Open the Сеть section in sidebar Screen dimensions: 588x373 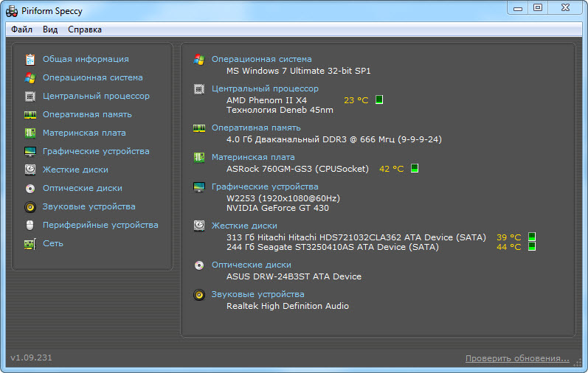[x=52, y=243]
